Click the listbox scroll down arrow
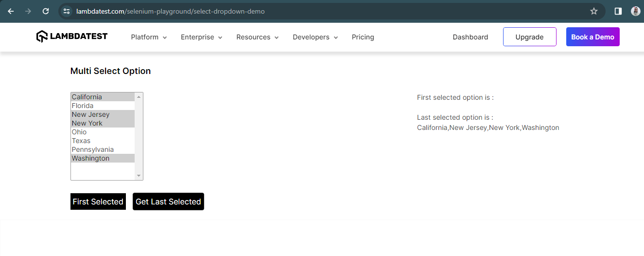The image size is (644, 256). 139,176
